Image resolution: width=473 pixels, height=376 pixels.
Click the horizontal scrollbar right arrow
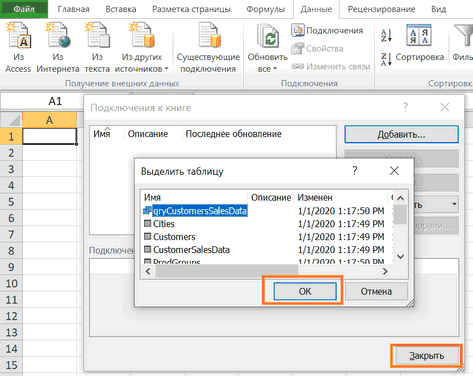click(x=385, y=271)
